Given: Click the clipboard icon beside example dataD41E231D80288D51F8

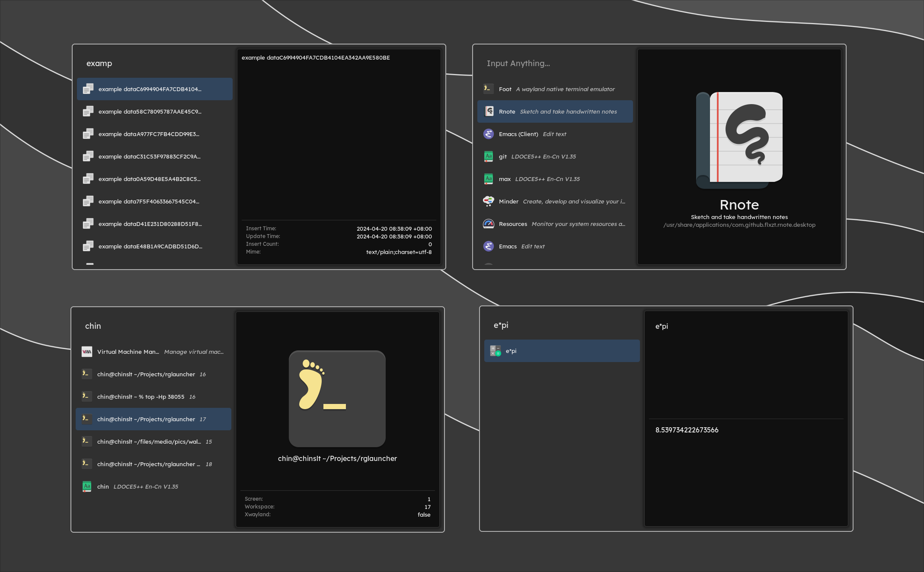Looking at the screenshot, I should (x=88, y=224).
